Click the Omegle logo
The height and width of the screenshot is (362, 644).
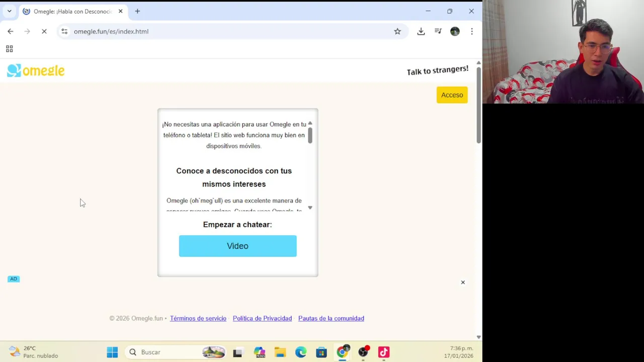36,70
